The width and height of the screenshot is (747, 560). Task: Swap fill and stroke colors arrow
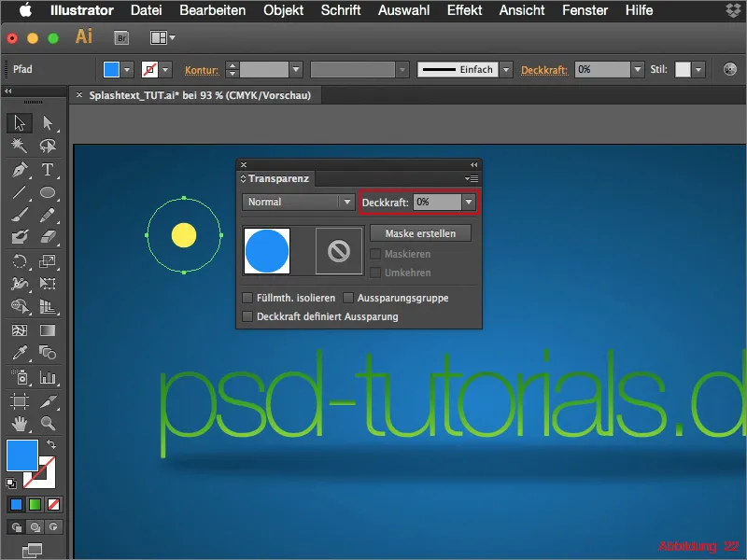click(x=51, y=444)
